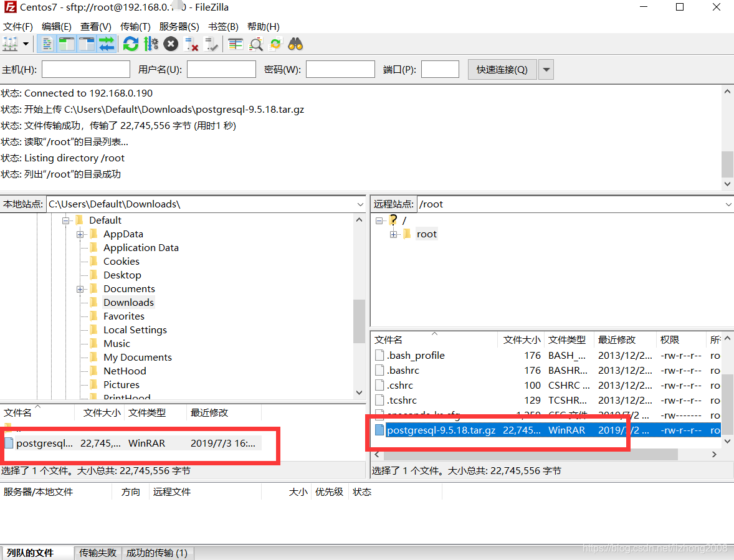This screenshot has width=734, height=560.
Task: Toggle the message log display
Action: (47, 44)
